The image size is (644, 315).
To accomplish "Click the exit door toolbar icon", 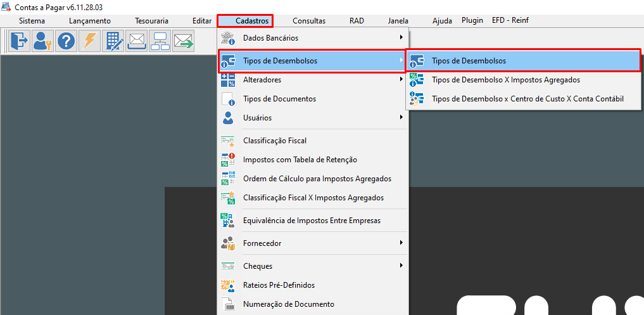I will tap(19, 41).
